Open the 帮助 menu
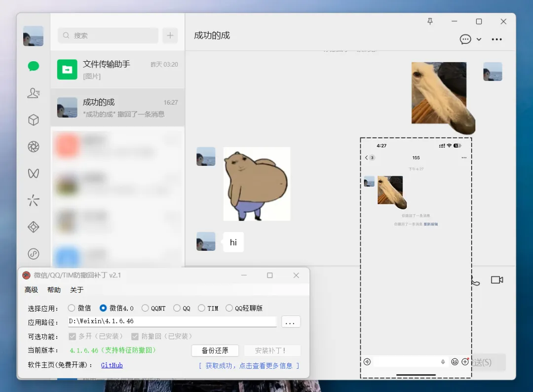The height and width of the screenshot is (392, 533). pyautogui.click(x=54, y=290)
